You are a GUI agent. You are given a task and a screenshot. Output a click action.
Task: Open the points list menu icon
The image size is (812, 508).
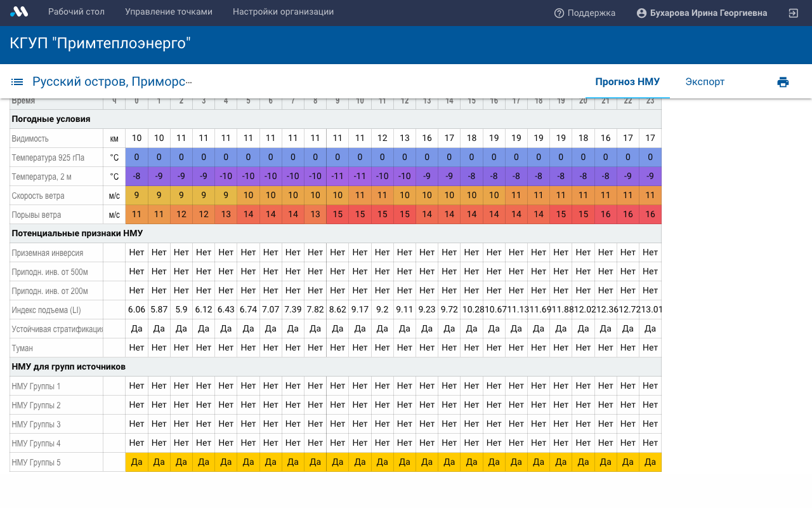pyautogui.click(x=17, y=82)
